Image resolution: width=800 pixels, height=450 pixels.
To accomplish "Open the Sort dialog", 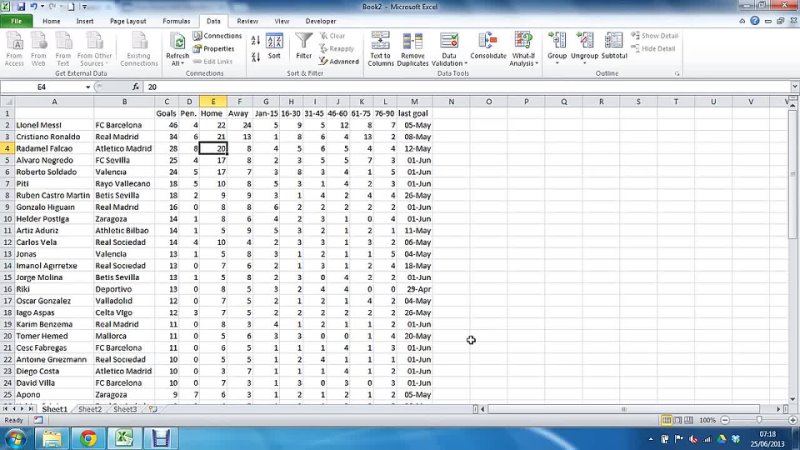I will (x=274, y=46).
